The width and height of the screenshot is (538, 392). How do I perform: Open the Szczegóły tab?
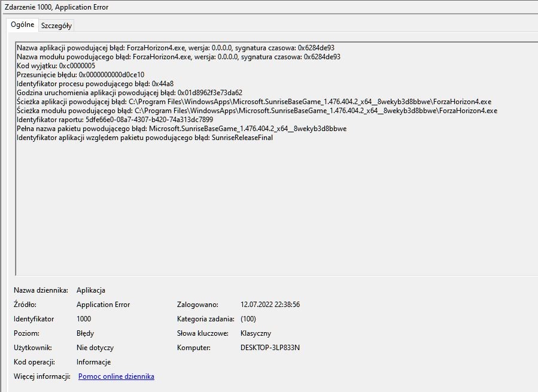56,26
